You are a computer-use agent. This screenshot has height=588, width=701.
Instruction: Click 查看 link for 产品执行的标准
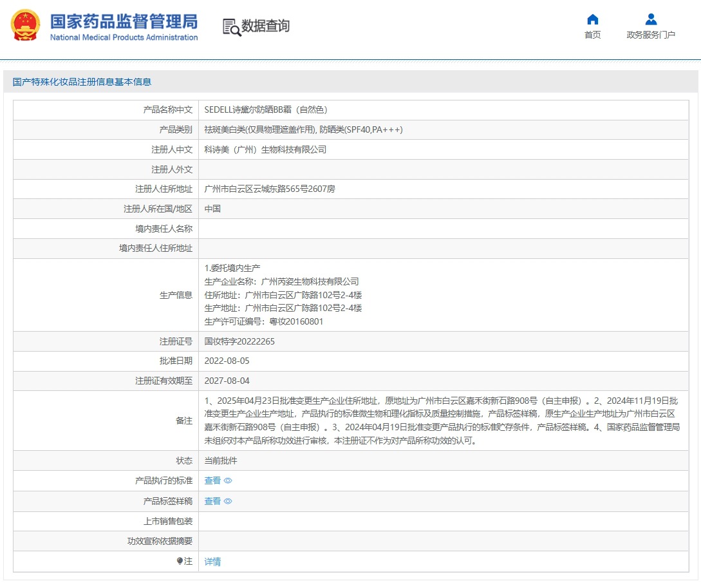[212, 480]
